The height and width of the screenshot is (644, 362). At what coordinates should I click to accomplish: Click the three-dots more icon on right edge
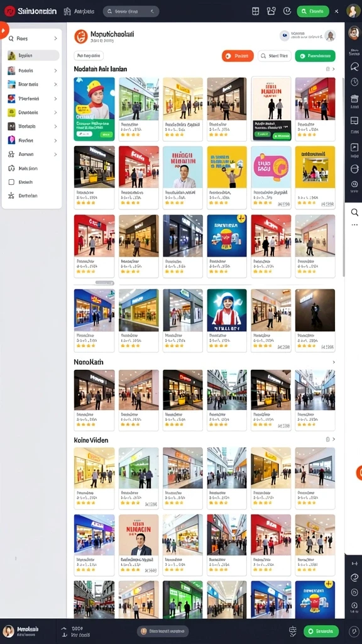(354, 225)
